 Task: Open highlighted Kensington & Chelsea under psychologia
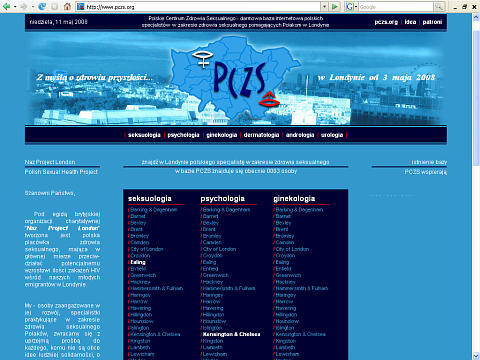click(x=231, y=334)
